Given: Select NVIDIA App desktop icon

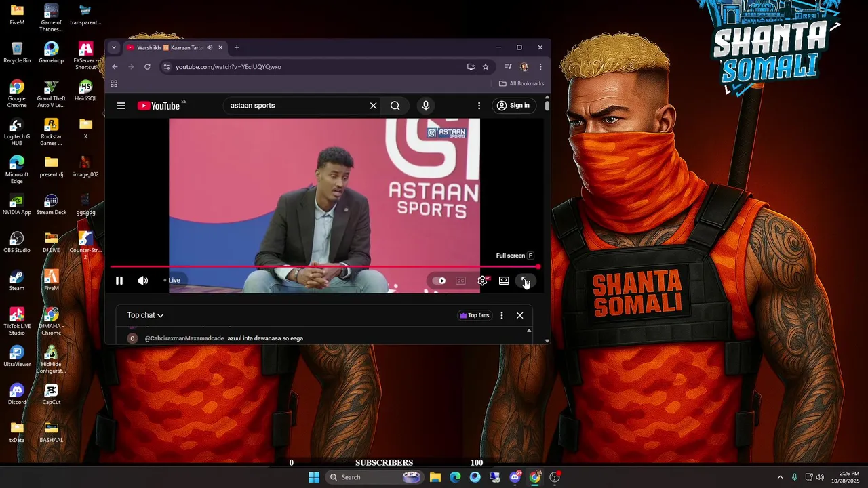Looking at the screenshot, I should coord(17,205).
